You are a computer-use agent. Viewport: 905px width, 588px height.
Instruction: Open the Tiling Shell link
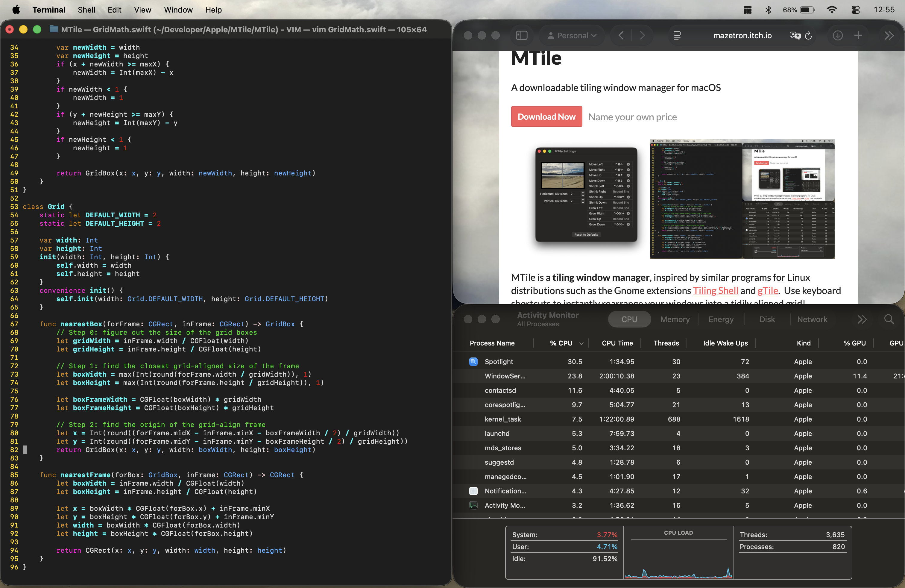[715, 291]
